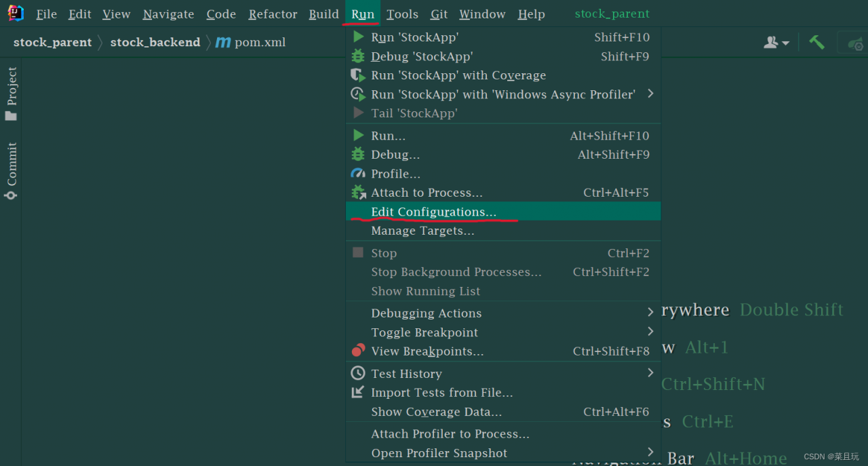Open the Git menu

tap(439, 14)
